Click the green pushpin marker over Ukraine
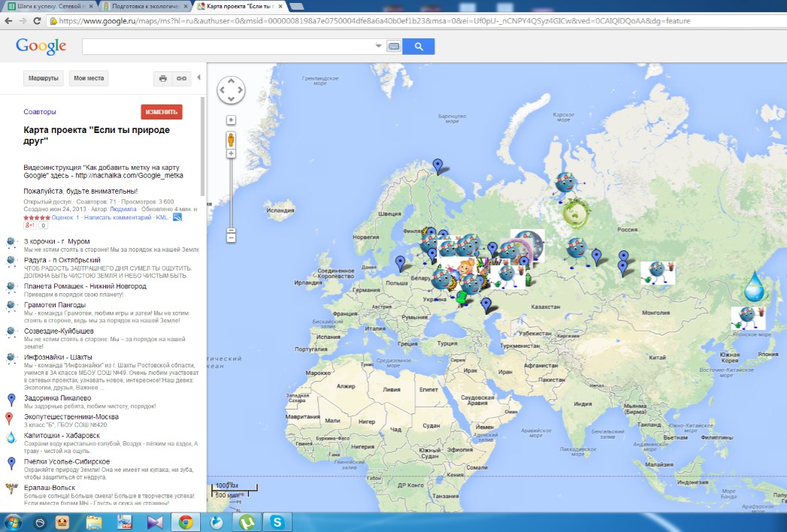This screenshot has width=787, height=532. point(462,297)
